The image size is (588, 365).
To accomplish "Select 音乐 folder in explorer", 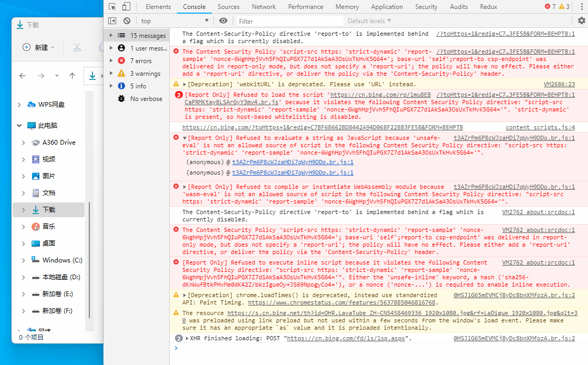I will click(49, 227).
